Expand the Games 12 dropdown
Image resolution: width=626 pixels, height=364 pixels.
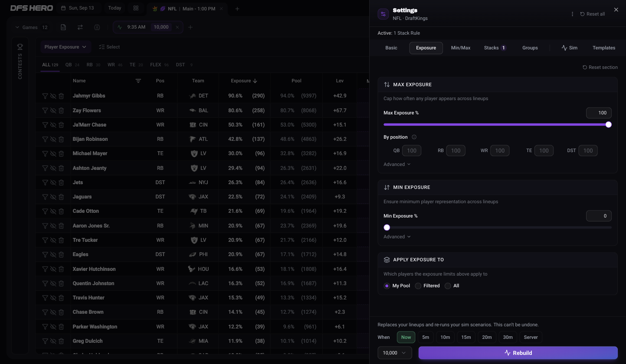click(x=31, y=27)
